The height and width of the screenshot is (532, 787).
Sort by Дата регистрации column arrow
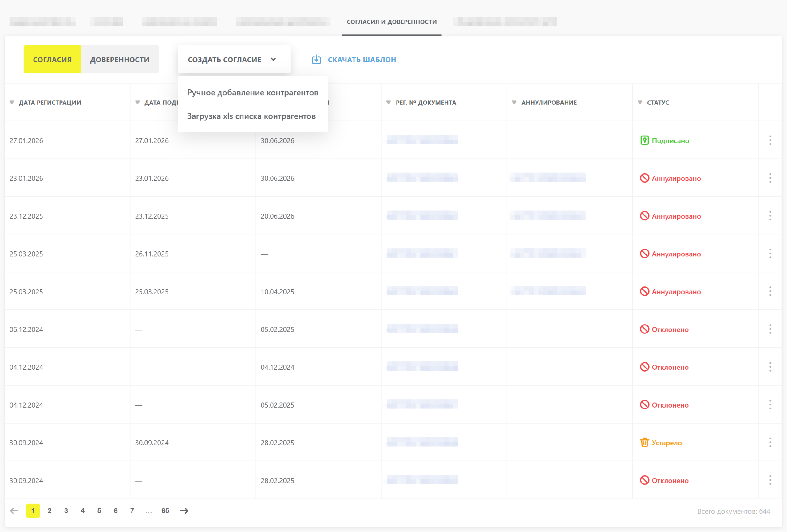(12, 103)
